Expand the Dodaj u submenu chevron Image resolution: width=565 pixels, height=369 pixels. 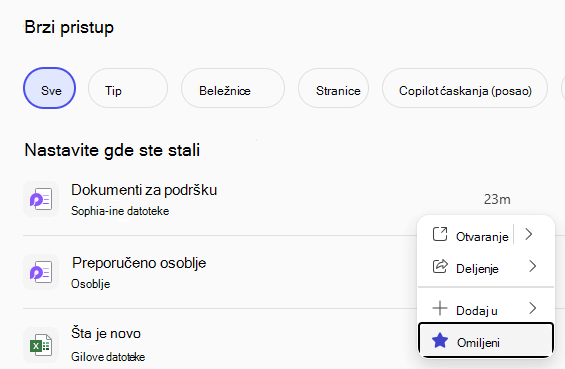pos(533,308)
